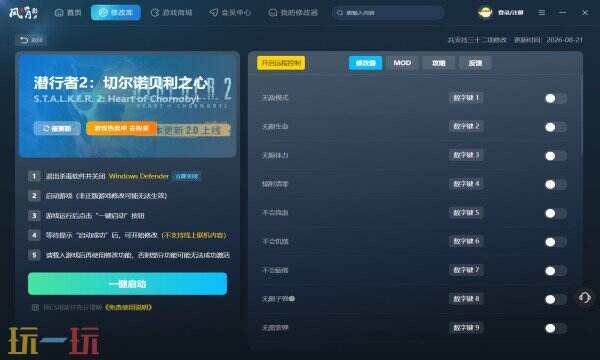Image resolution: width=600 pixels, height=360 pixels.
Task: Click the headset customer support icon
Action: tap(584, 298)
